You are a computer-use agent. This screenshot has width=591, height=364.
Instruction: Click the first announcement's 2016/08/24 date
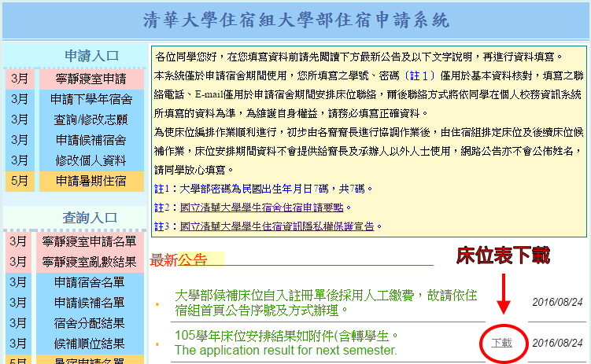(557, 302)
